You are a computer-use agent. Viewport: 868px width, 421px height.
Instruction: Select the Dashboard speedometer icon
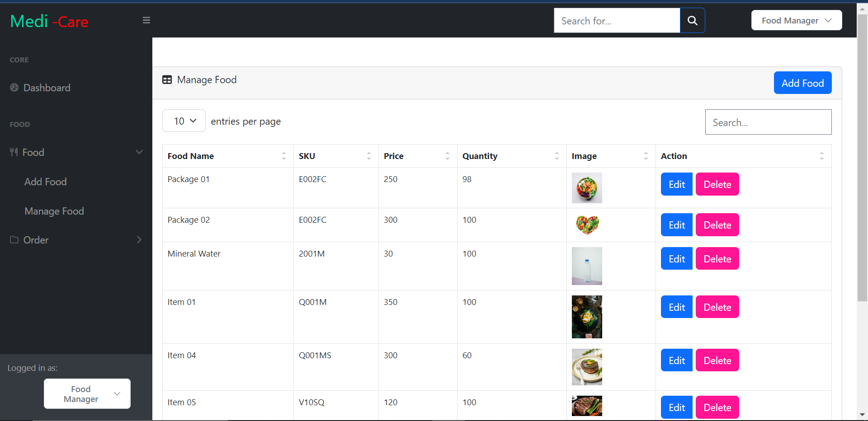[14, 88]
